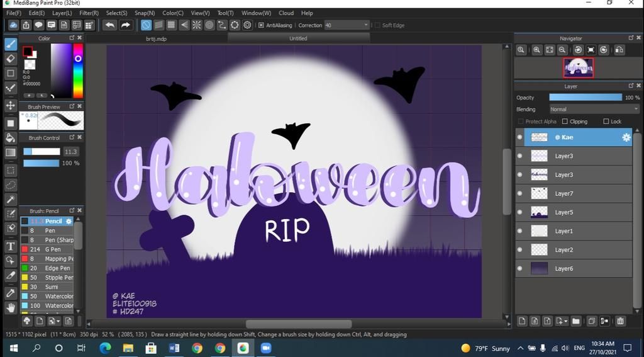
Task: Select the Divide tool
Action: click(11, 275)
